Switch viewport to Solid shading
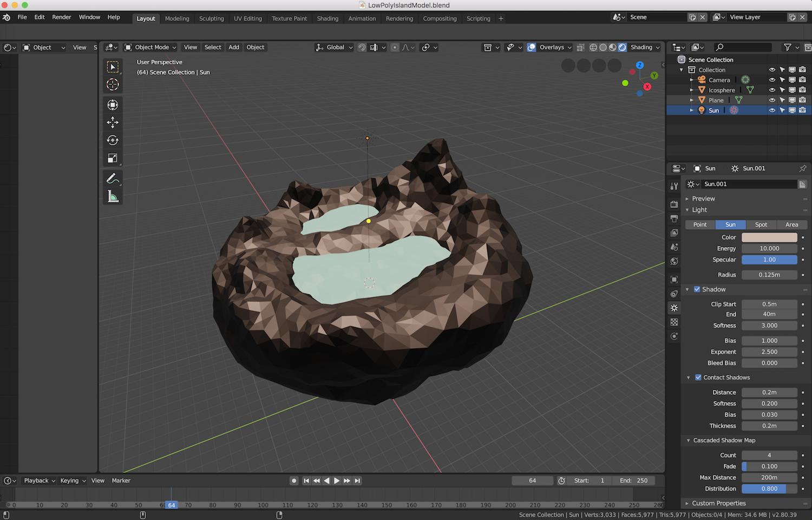The height and width of the screenshot is (520, 812). point(603,47)
